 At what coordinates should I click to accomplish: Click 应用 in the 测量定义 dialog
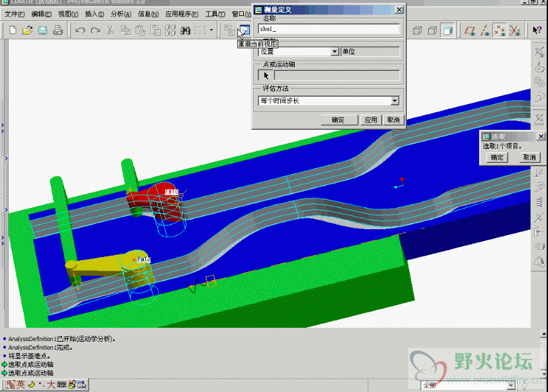(x=371, y=120)
